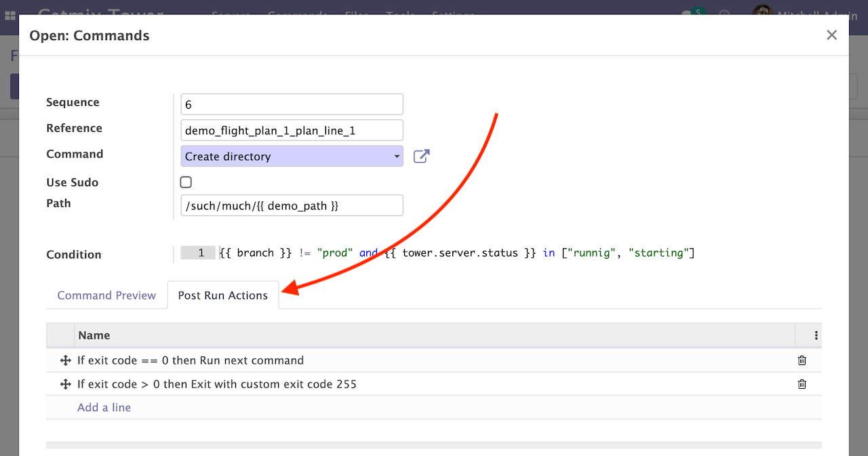Close the Open: Commands dialog

pyautogui.click(x=831, y=35)
